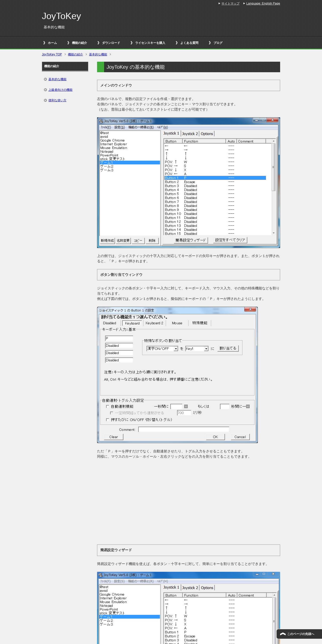
Task: Open 機能の一時停止(R) menu in upper JoyToKey window
Action: point(141,127)
